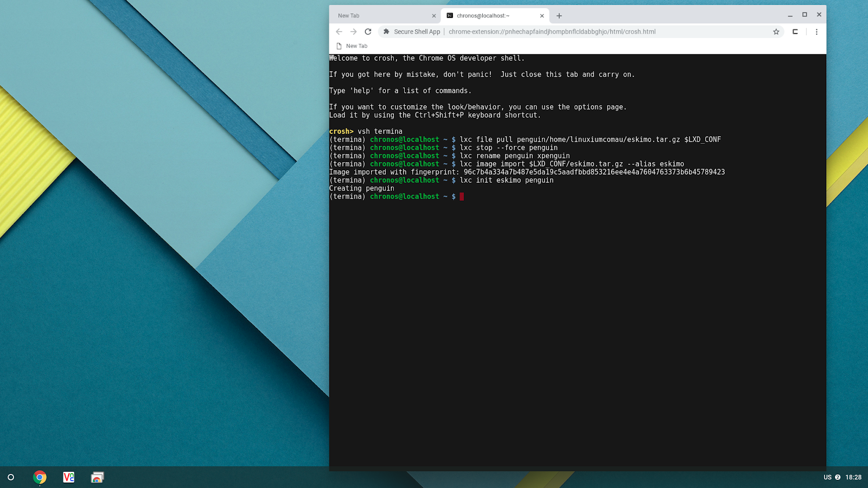
Task: Open the Chrome Web Store shelf icon
Action: (x=97, y=477)
